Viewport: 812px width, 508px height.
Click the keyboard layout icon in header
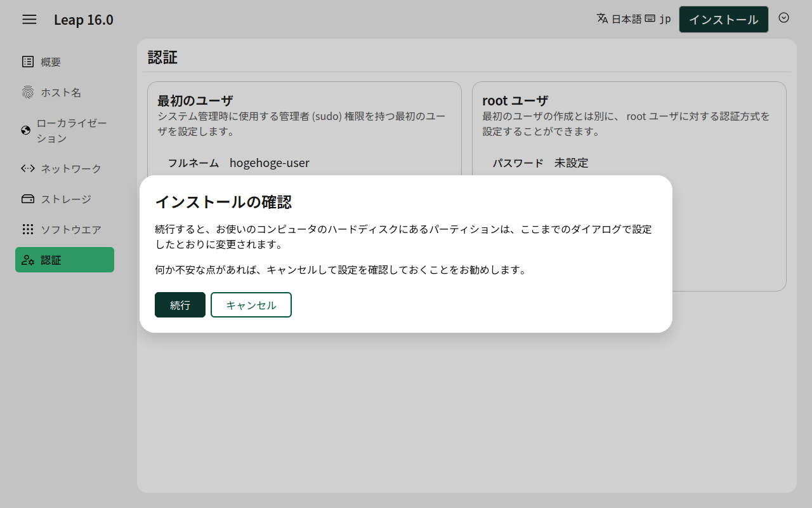[x=650, y=18]
